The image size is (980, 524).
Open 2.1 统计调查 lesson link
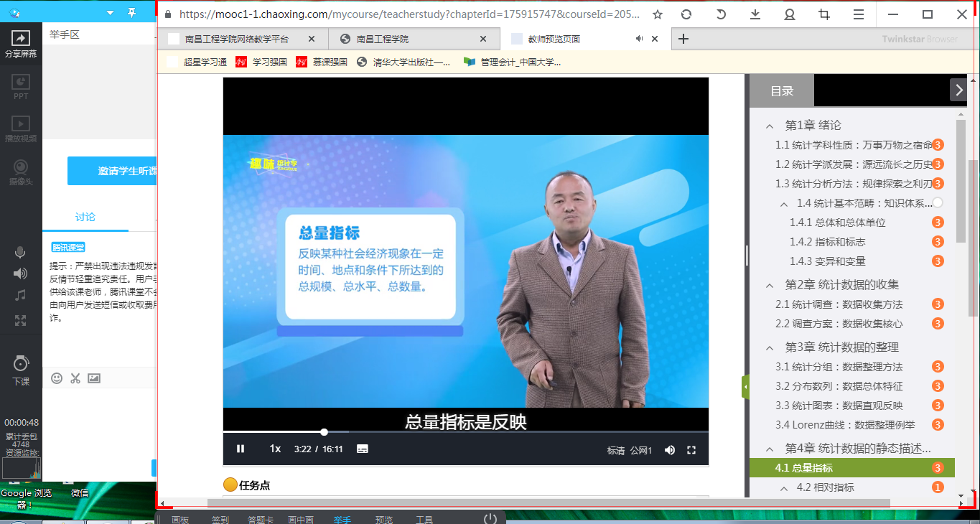(839, 304)
